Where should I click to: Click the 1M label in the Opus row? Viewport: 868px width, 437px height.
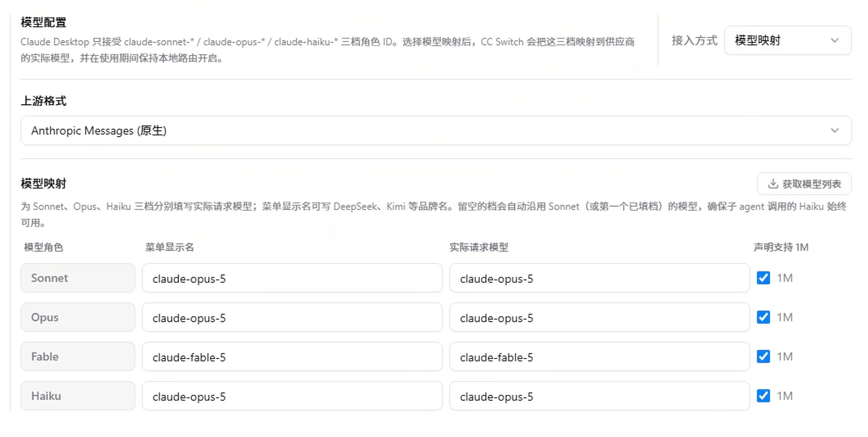click(x=785, y=317)
